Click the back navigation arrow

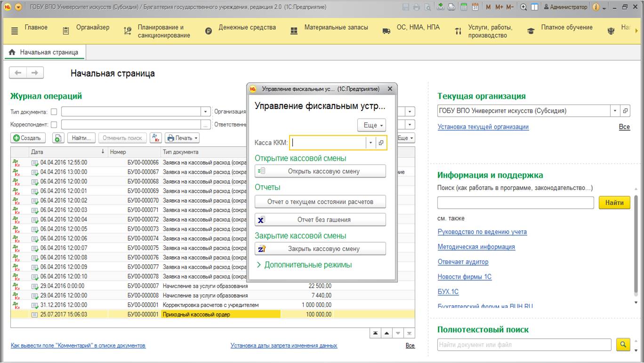(18, 73)
